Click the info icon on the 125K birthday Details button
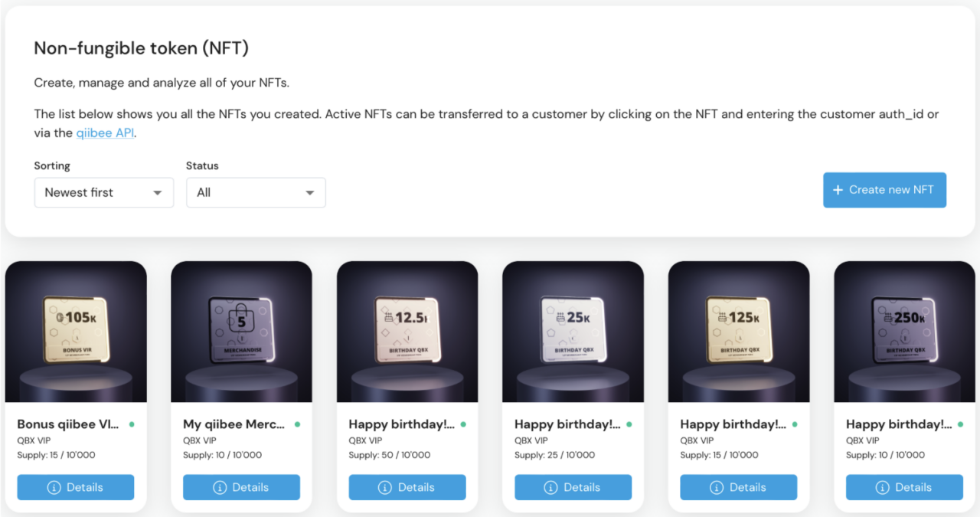This screenshot has width=980, height=517. tap(718, 487)
